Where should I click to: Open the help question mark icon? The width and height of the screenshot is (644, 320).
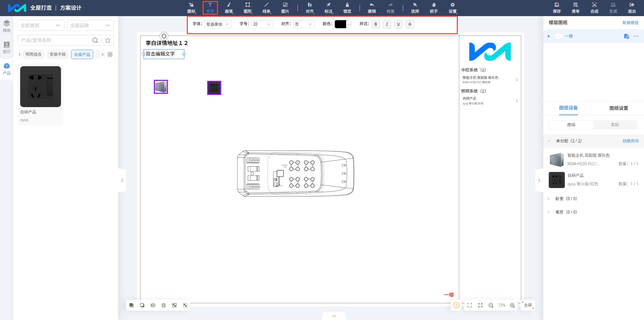click(x=456, y=305)
